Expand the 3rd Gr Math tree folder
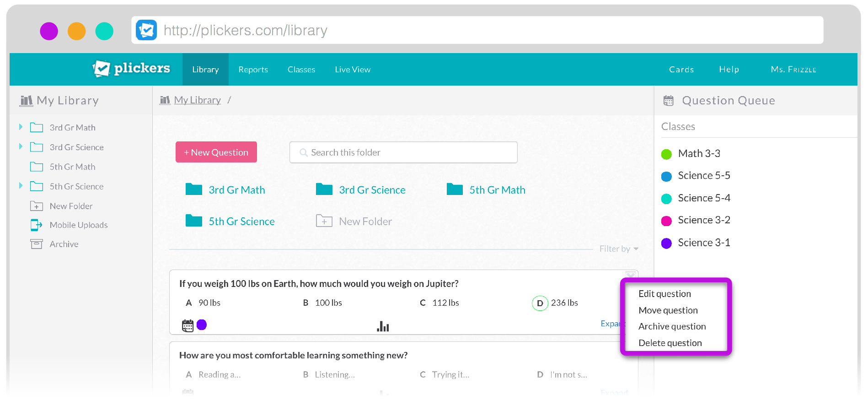This screenshot has width=868, height=400. (x=21, y=127)
